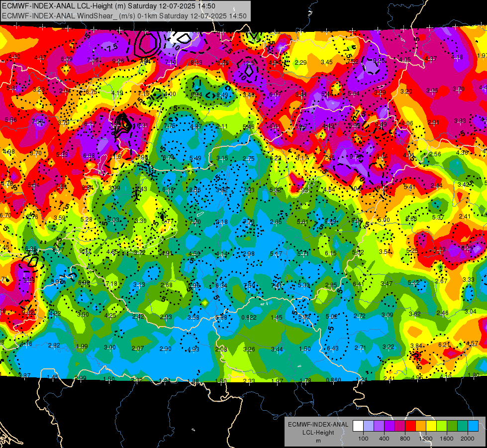Click the pale lavender legend swatch
The height and width of the screenshot is (448, 487).
[x=369, y=426]
